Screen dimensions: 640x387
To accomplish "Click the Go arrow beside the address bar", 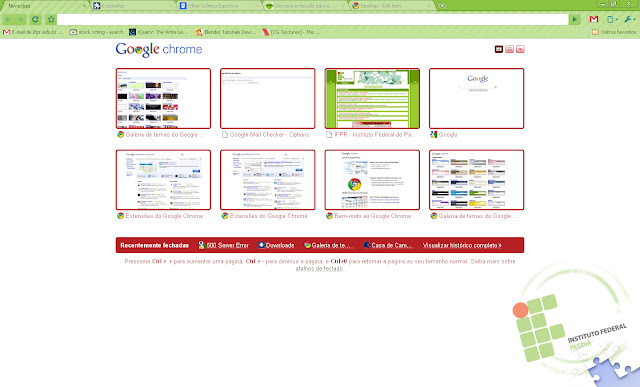I will pyautogui.click(x=575, y=19).
